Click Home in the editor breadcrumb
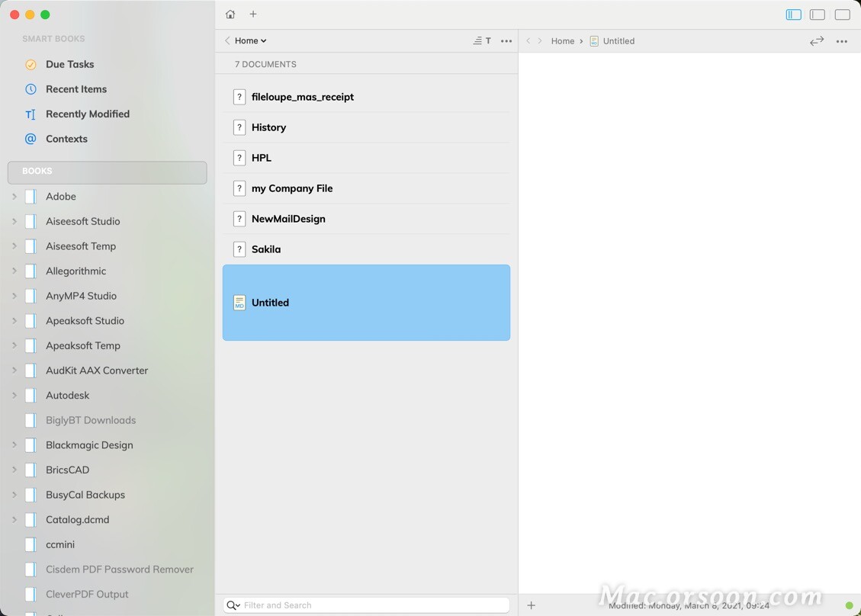The width and height of the screenshot is (861, 616). [x=563, y=40]
